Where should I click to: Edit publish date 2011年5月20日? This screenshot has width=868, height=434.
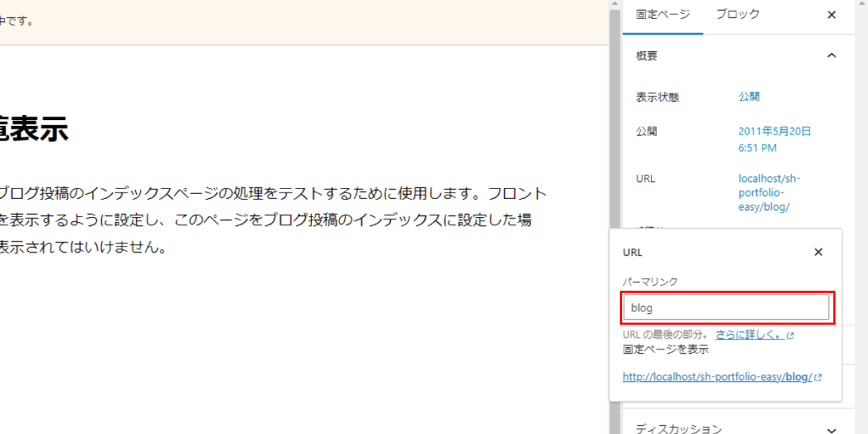(x=775, y=140)
